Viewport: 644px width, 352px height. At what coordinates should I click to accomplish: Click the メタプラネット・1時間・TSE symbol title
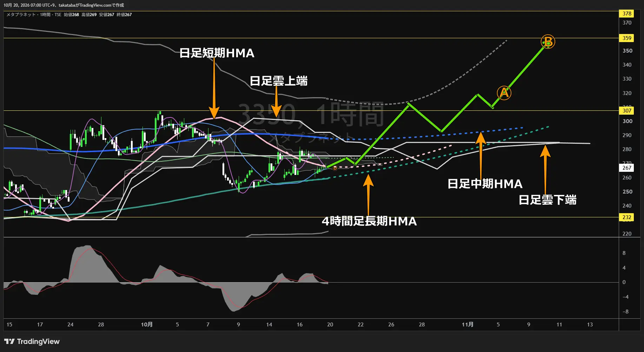34,15
